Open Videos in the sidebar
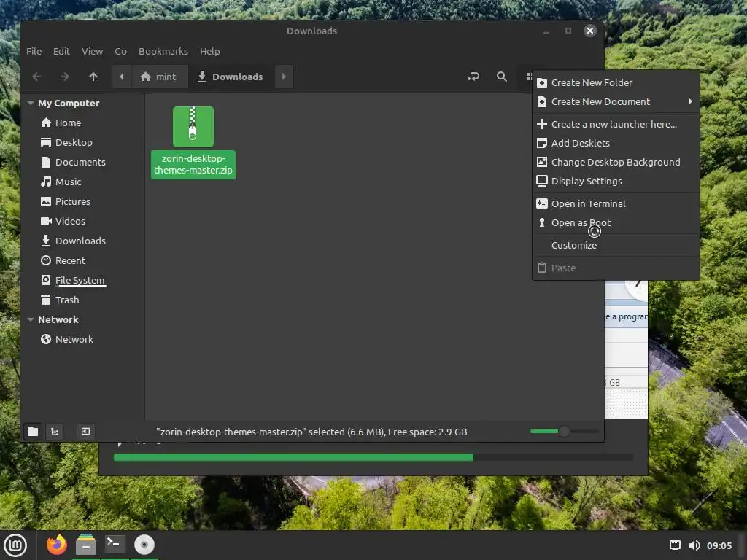747x560 pixels. click(70, 222)
